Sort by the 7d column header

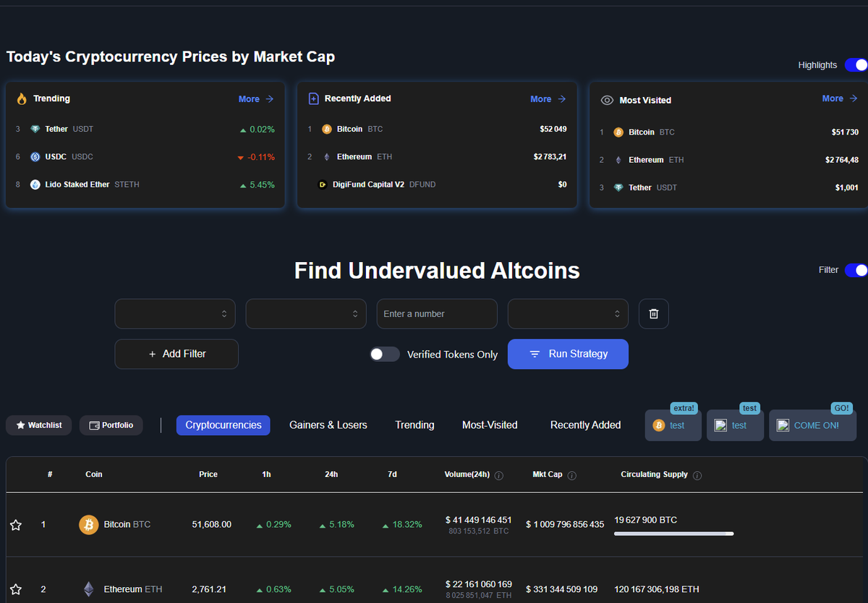click(x=392, y=474)
